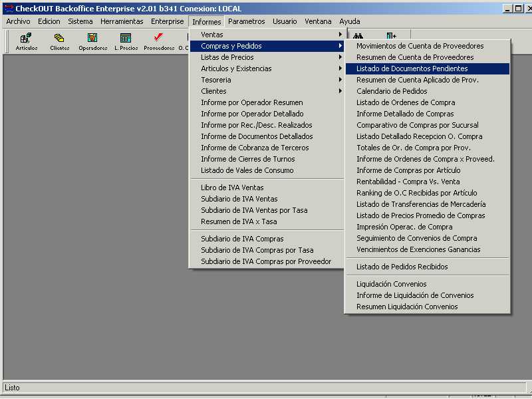
Task: Select Informe de Cierres de Turnos
Action: coord(267,159)
